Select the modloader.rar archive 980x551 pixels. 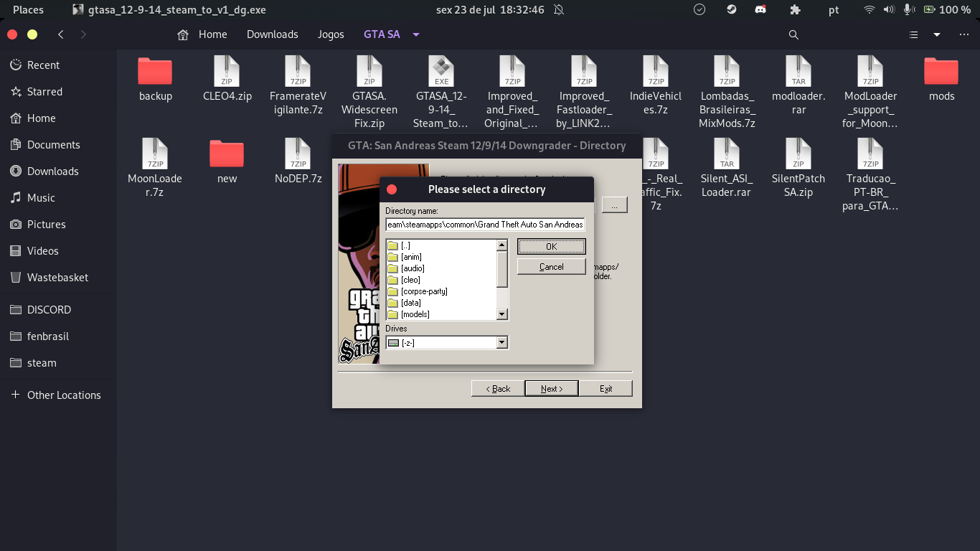point(798,85)
